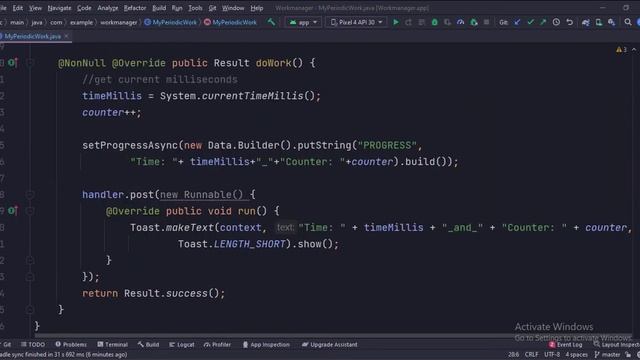640x360 pixels.
Task: Click the fold end marker after run() brace
Action: [x=30, y=260]
